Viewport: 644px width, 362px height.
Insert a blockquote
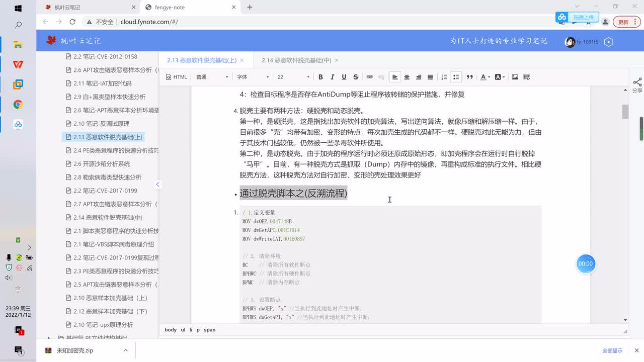tap(469, 77)
